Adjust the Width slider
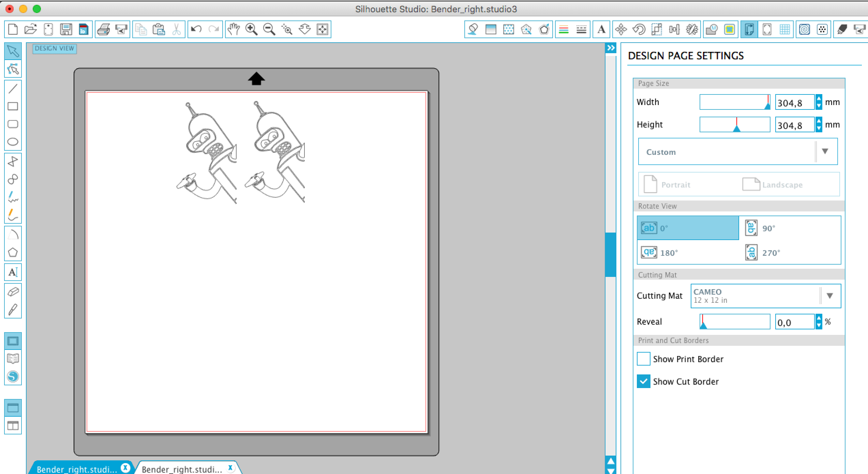 tap(735, 102)
